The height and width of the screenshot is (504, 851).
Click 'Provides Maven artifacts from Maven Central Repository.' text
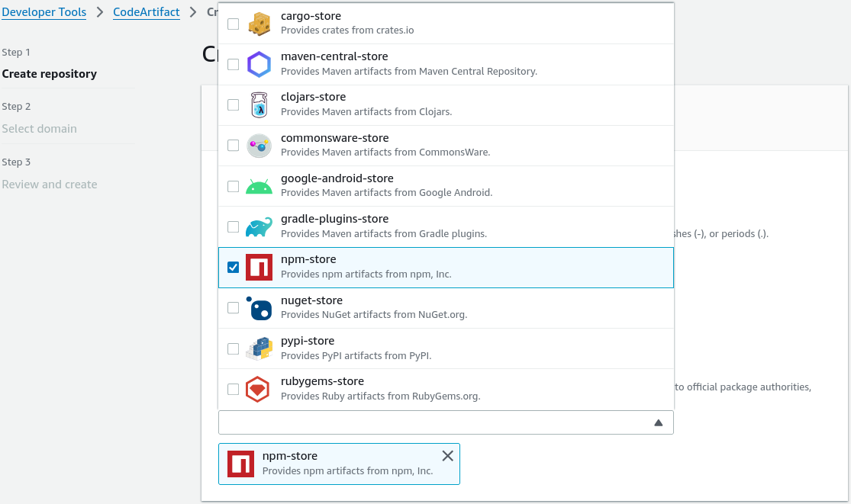[408, 72]
